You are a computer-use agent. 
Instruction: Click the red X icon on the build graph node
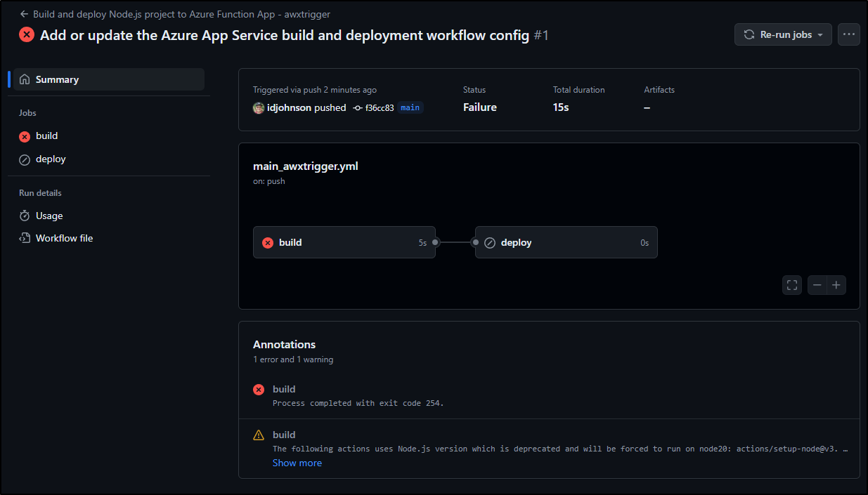(268, 242)
